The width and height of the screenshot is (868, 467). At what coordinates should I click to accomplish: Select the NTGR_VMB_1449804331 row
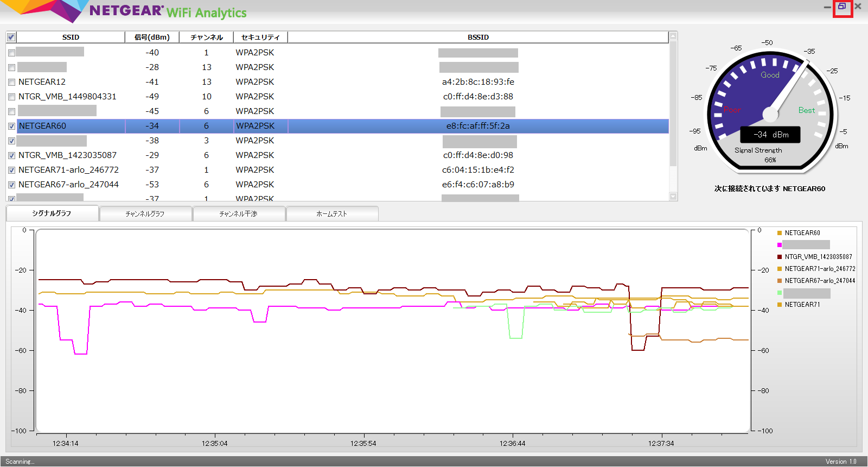pos(337,97)
